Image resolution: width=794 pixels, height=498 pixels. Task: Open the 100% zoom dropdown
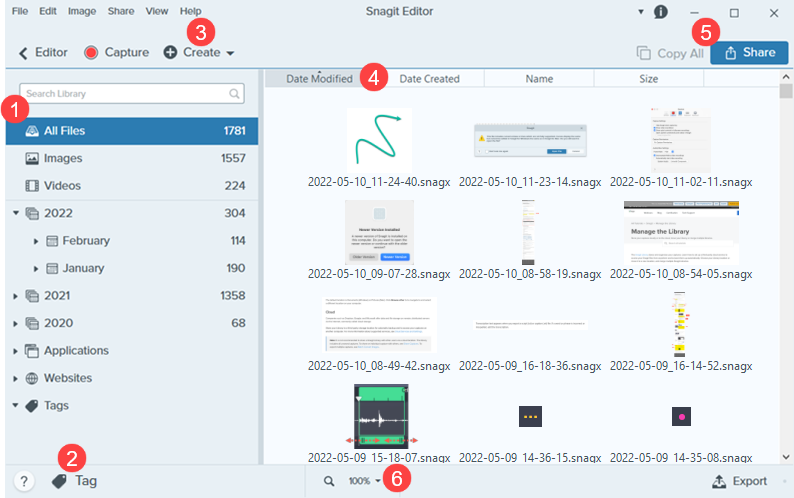coord(378,481)
